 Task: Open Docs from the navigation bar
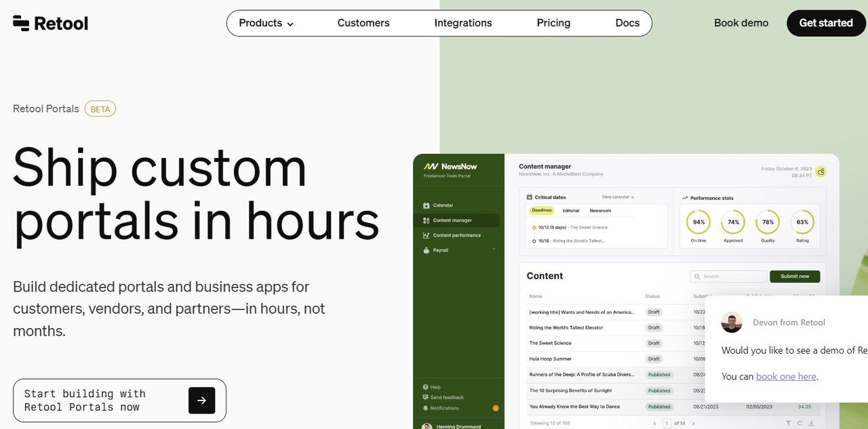pyautogui.click(x=627, y=23)
